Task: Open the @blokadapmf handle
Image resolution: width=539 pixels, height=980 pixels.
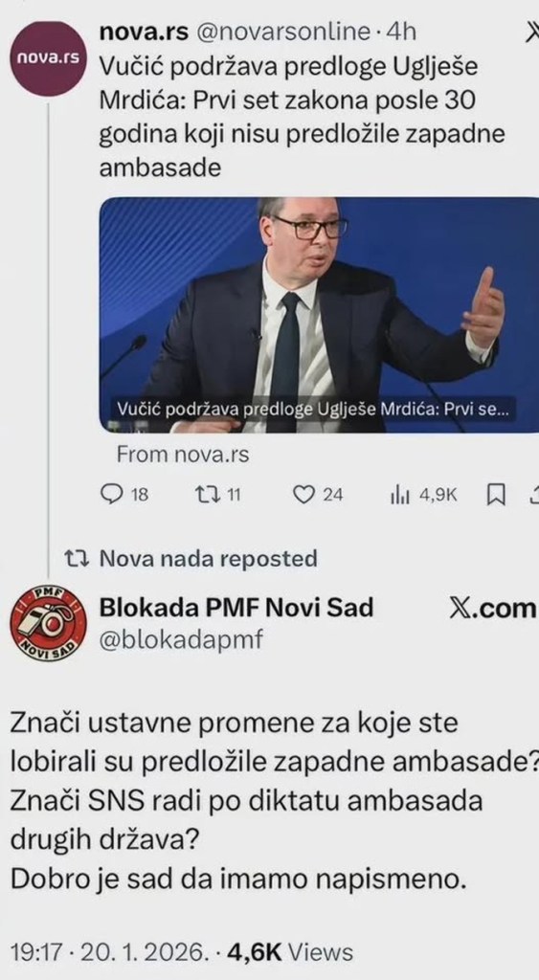Action: click(182, 640)
